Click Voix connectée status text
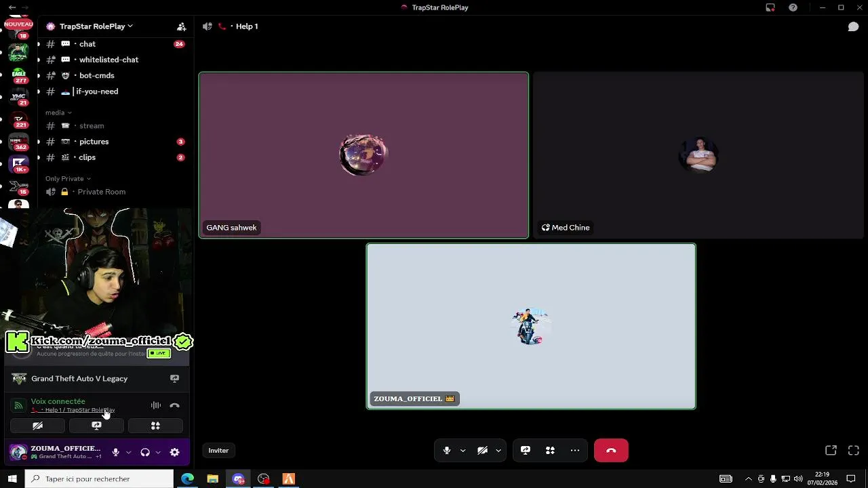This screenshot has height=488, width=868. (58, 401)
